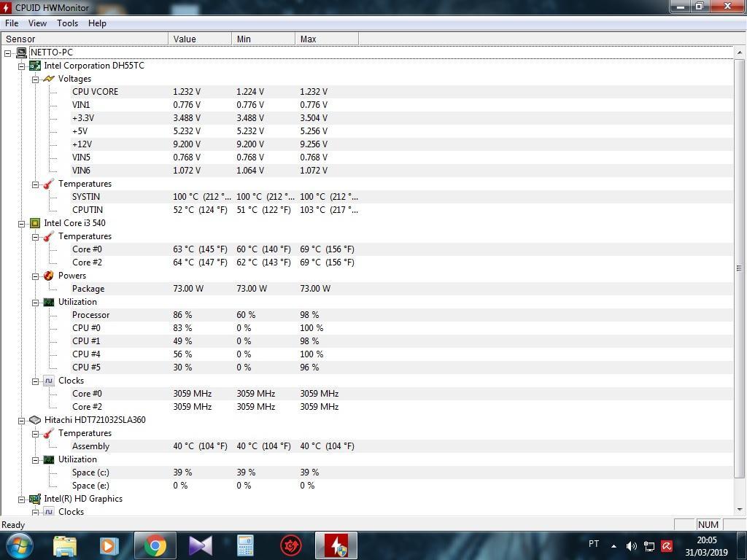Click the network tray icon

(649, 546)
